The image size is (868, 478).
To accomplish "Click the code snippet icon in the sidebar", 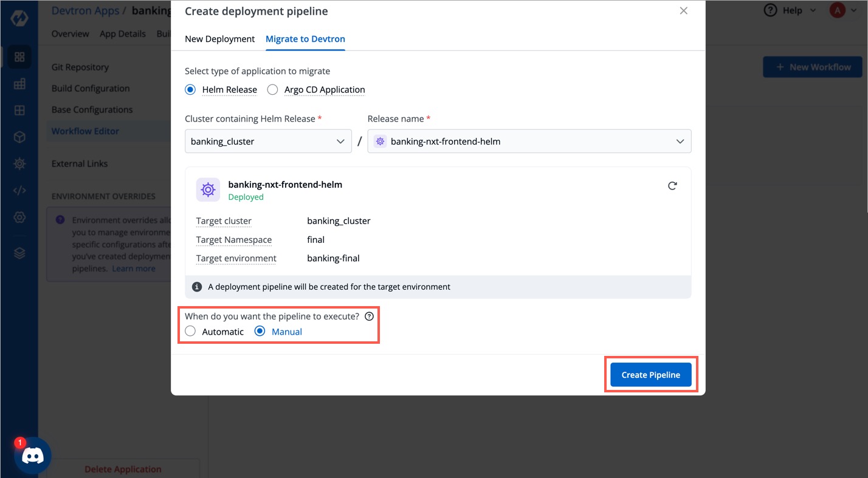I will pyautogui.click(x=19, y=189).
